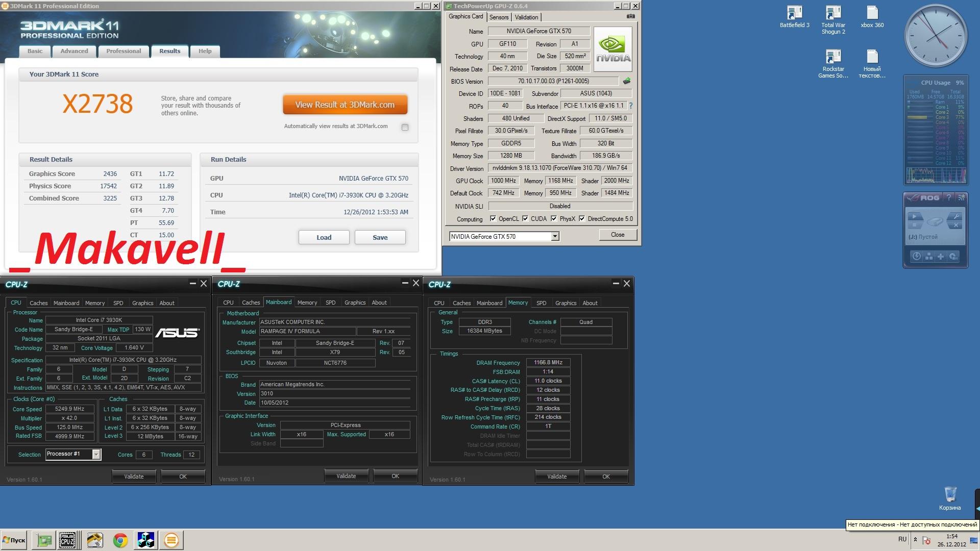Click the X icon in ROG gadget

(955, 225)
